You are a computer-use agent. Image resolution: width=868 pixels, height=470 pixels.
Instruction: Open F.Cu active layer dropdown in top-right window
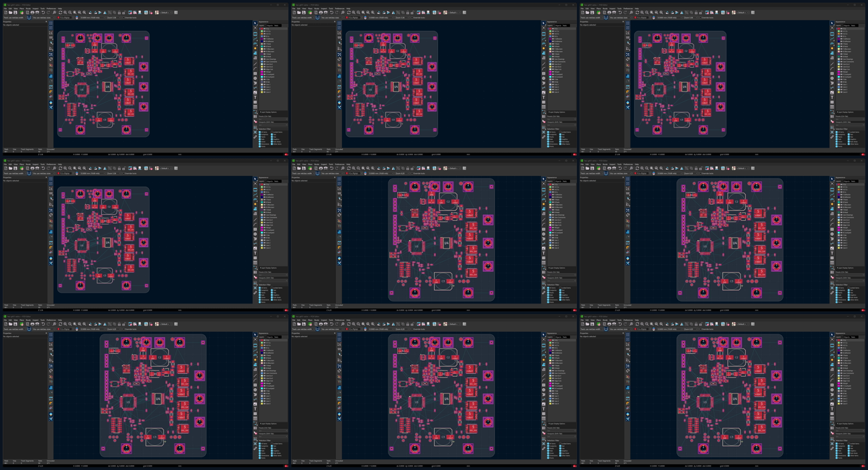641,17
